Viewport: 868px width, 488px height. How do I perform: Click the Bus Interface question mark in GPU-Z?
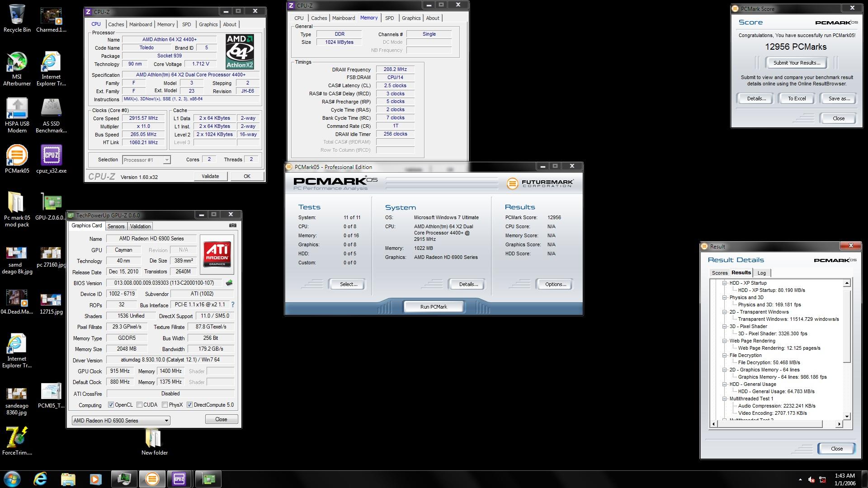233,305
